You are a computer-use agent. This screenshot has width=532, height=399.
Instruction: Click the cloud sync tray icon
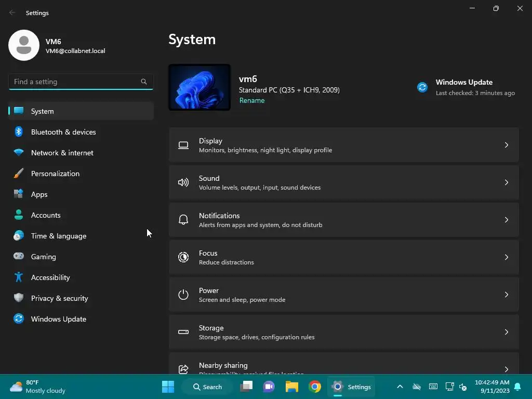click(x=417, y=387)
